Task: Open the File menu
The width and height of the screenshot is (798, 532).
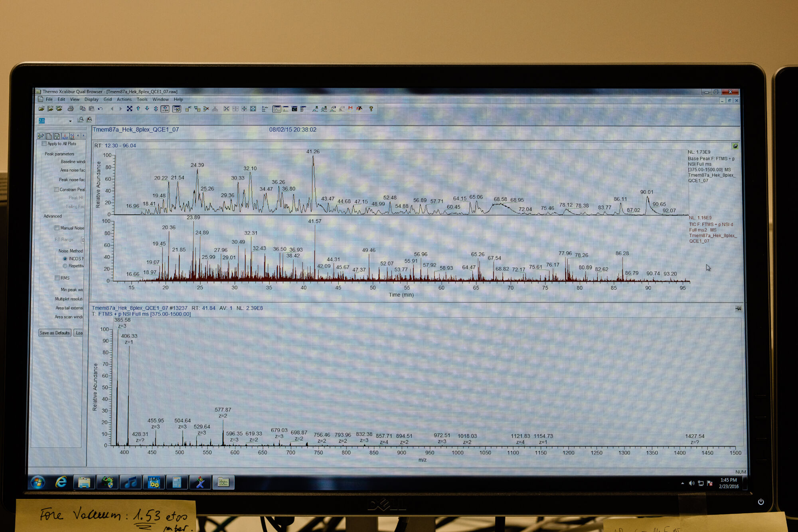Action: pos(49,99)
